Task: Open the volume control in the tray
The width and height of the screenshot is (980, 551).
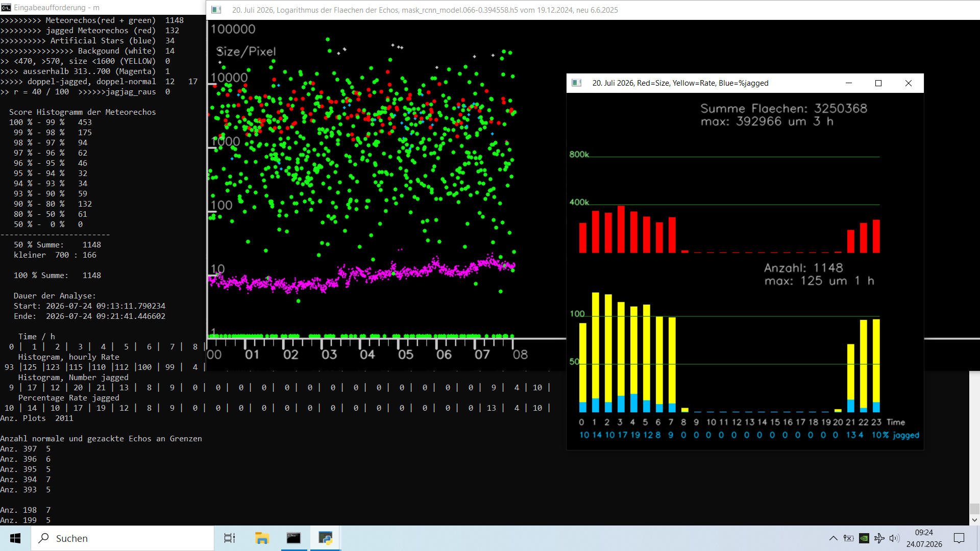Action: coord(894,538)
